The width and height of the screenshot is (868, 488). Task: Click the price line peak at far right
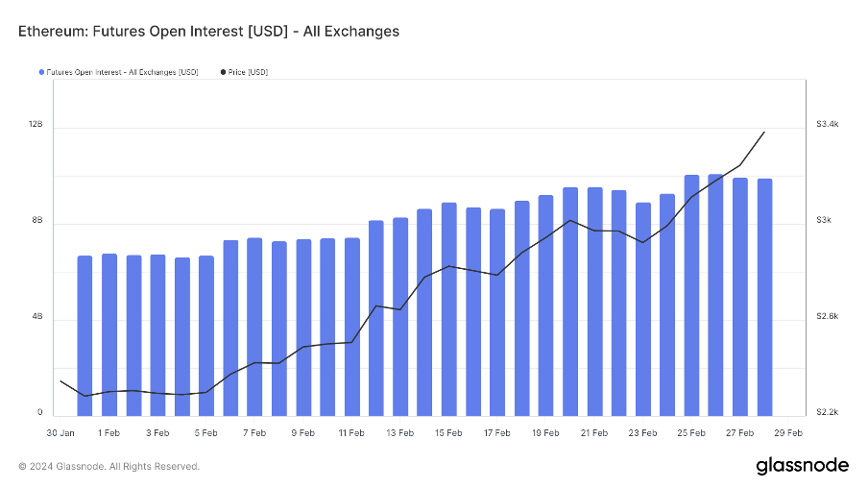[x=764, y=133]
